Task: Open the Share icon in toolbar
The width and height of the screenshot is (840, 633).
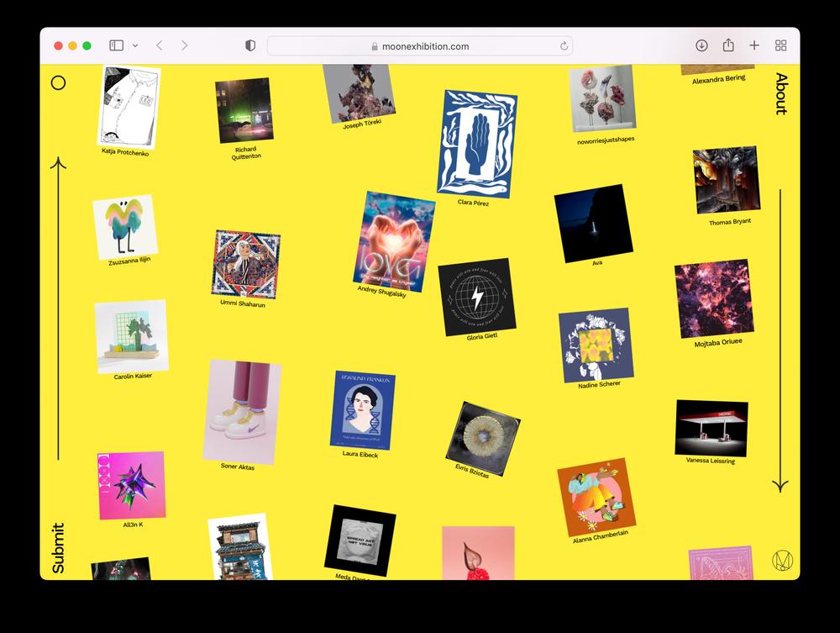Action: tap(728, 45)
